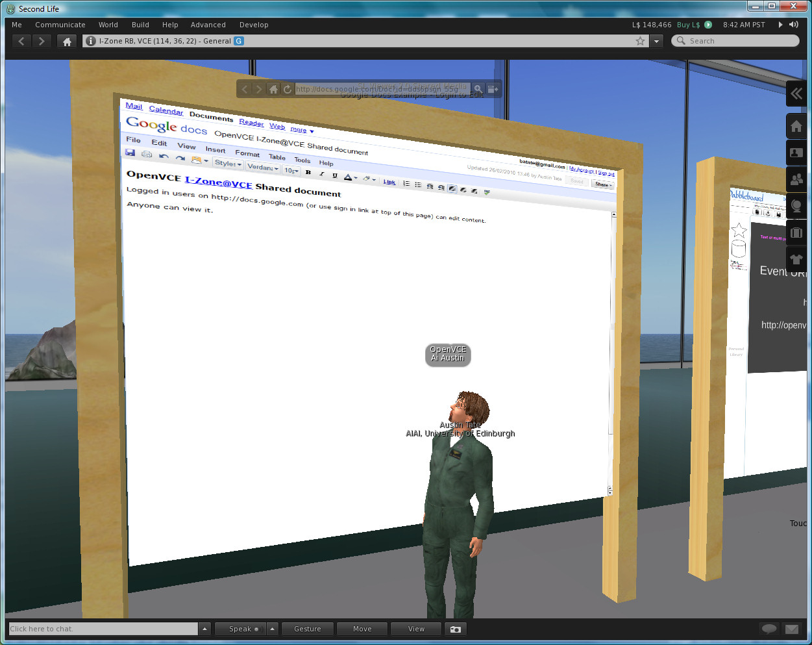812x645 pixels.
Task: Take a snapshot with the camera icon
Action: click(x=456, y=629)
